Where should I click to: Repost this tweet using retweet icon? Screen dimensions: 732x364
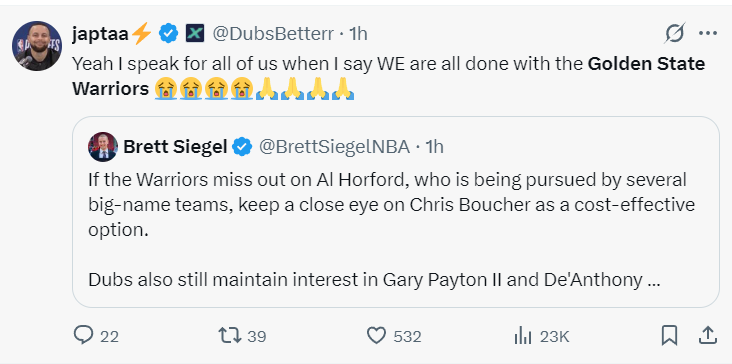click(x=230, y=335)
